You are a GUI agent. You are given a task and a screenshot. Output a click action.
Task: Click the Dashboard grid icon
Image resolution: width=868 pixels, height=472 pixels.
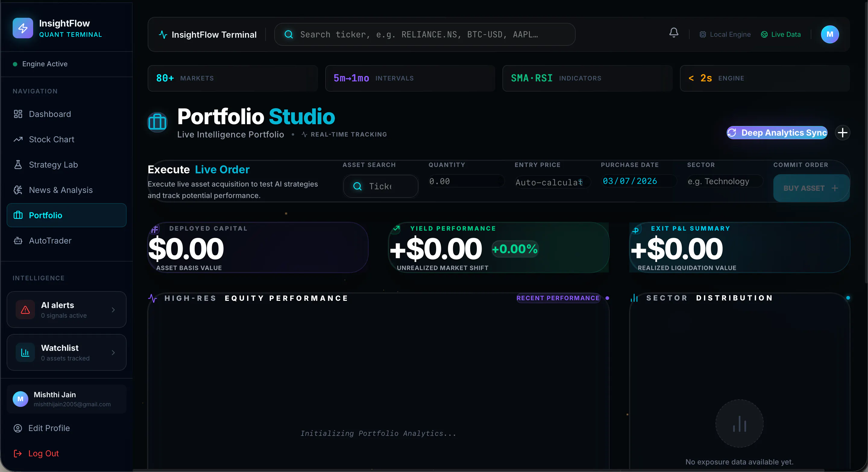[18, 114]
